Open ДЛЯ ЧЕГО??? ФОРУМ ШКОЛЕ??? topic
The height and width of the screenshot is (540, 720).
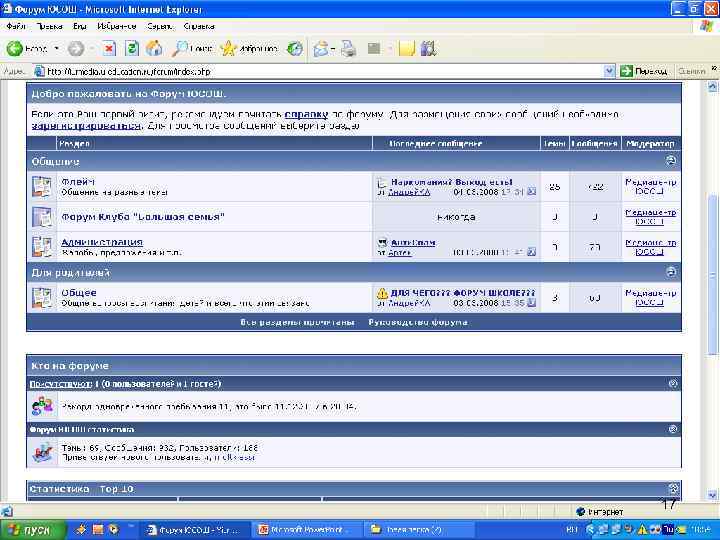463,292
